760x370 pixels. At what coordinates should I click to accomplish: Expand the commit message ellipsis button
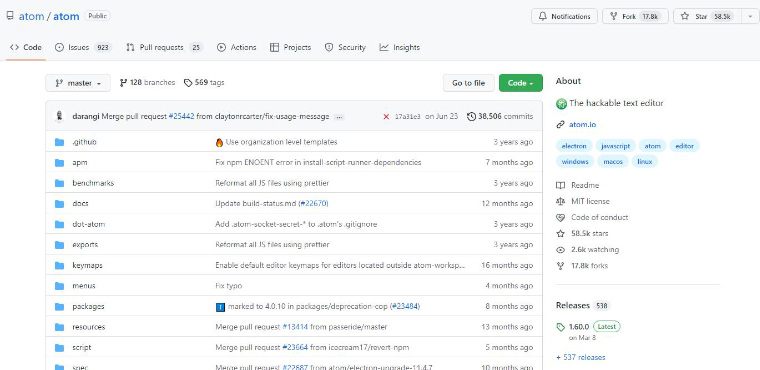point(339,117)
